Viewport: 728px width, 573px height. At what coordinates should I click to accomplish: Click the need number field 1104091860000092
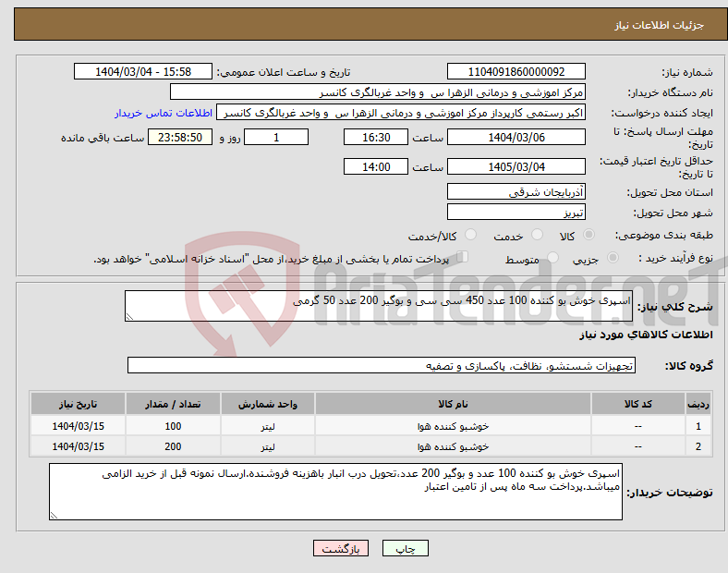point(516,71)
